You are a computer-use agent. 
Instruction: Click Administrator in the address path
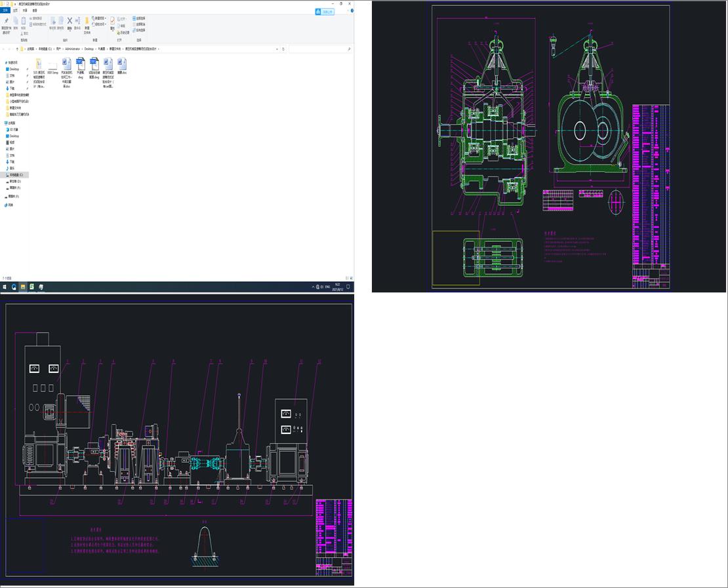72,49
